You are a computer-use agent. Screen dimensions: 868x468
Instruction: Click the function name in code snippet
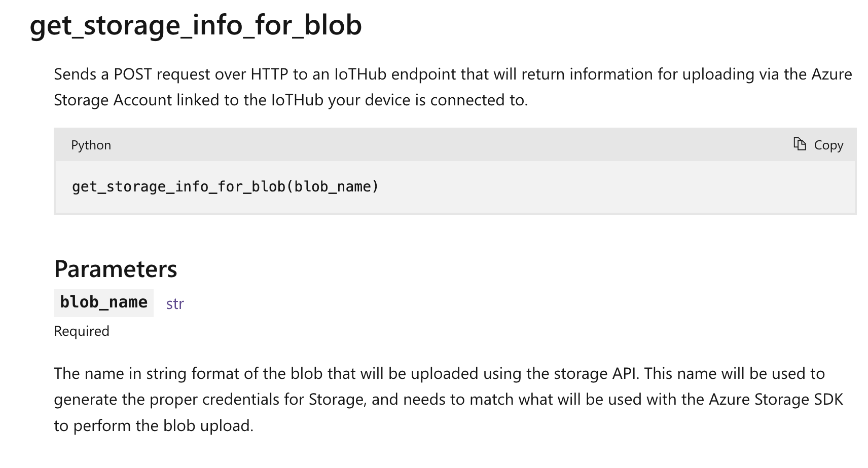coord(178,187)
